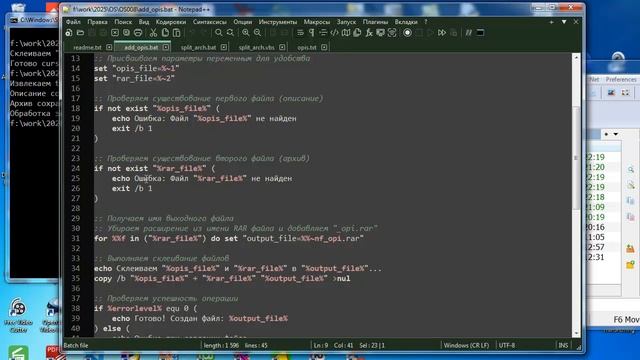
Task: Toggle the indent guide toolbar icon
Action: [323, 33]
